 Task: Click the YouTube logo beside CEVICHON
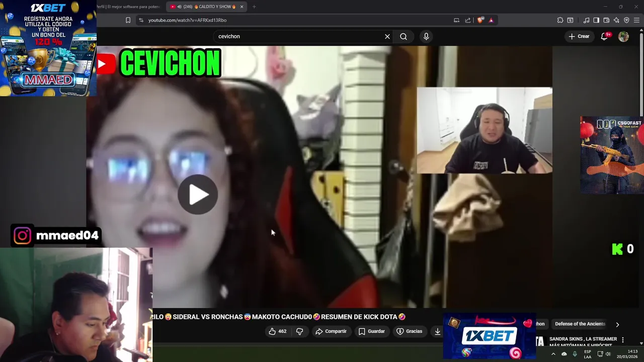[106, 64]
